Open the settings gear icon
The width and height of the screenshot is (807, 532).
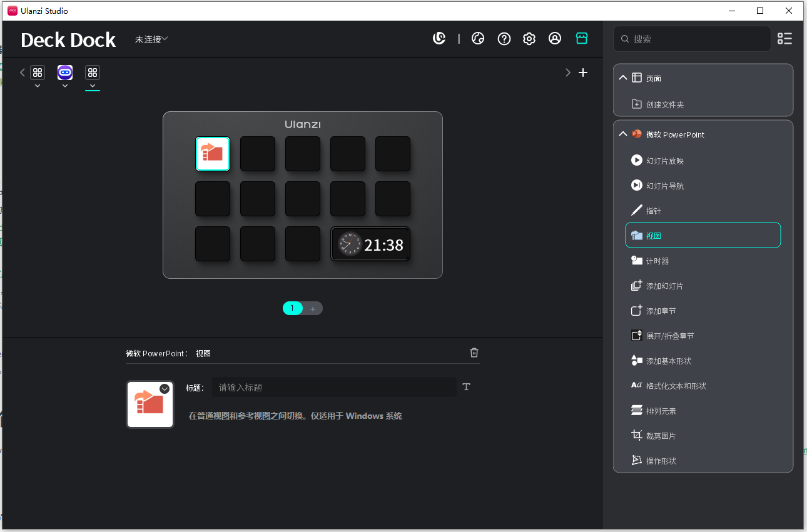tap(529, 39)
